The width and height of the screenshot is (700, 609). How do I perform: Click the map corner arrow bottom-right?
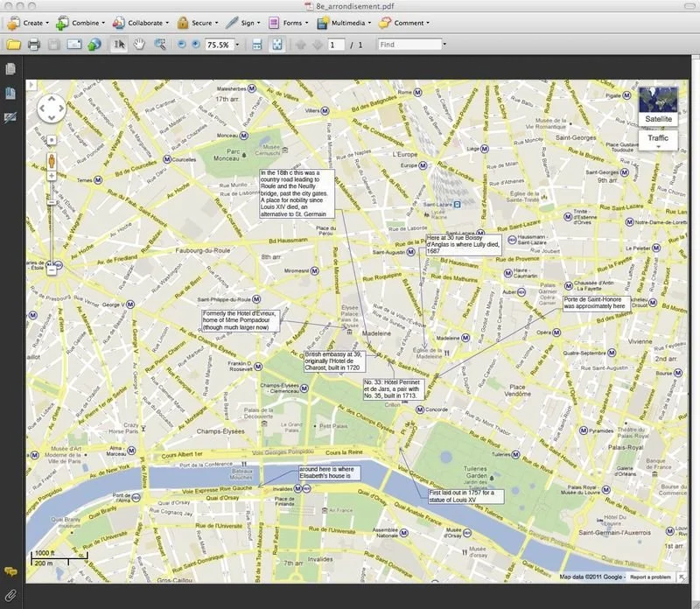click(682, 577)
